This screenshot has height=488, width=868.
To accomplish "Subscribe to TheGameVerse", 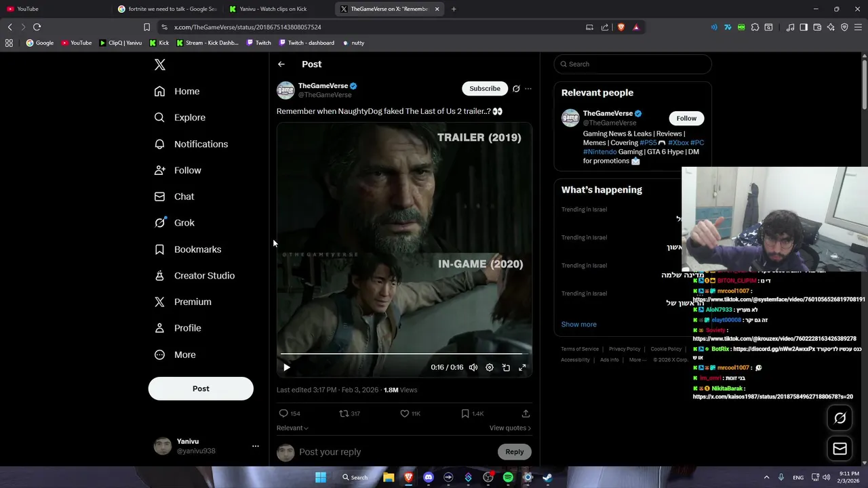I will [x=485, y=88].
